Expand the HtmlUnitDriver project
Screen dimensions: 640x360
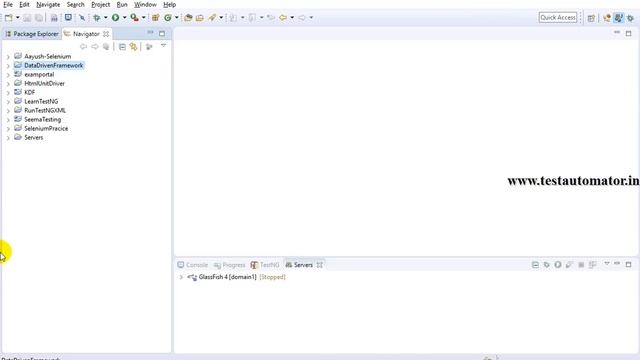8,84
